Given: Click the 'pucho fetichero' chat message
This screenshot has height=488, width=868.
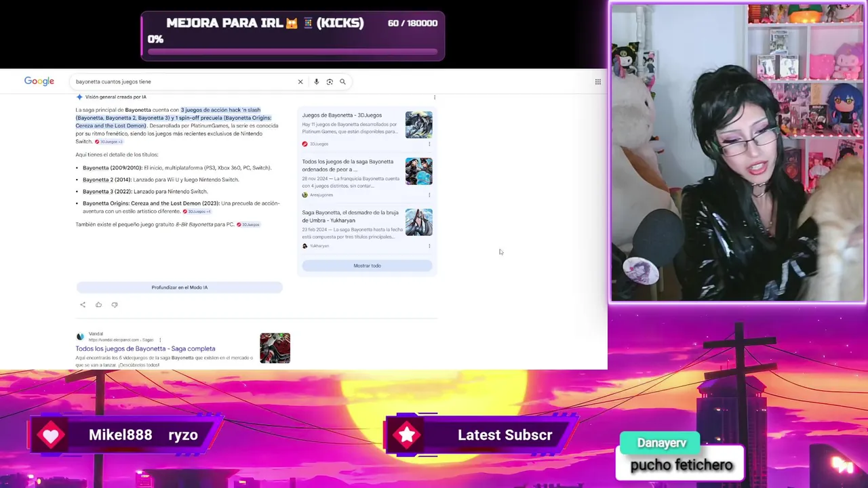Looking at the screenshot, I should pyautogui.click(x=681, y=465).
